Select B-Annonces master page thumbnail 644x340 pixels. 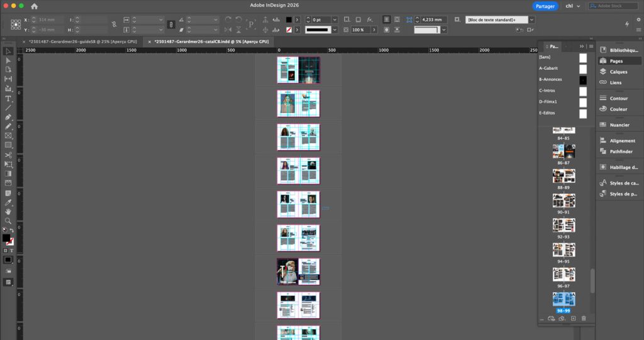(583, 80)
